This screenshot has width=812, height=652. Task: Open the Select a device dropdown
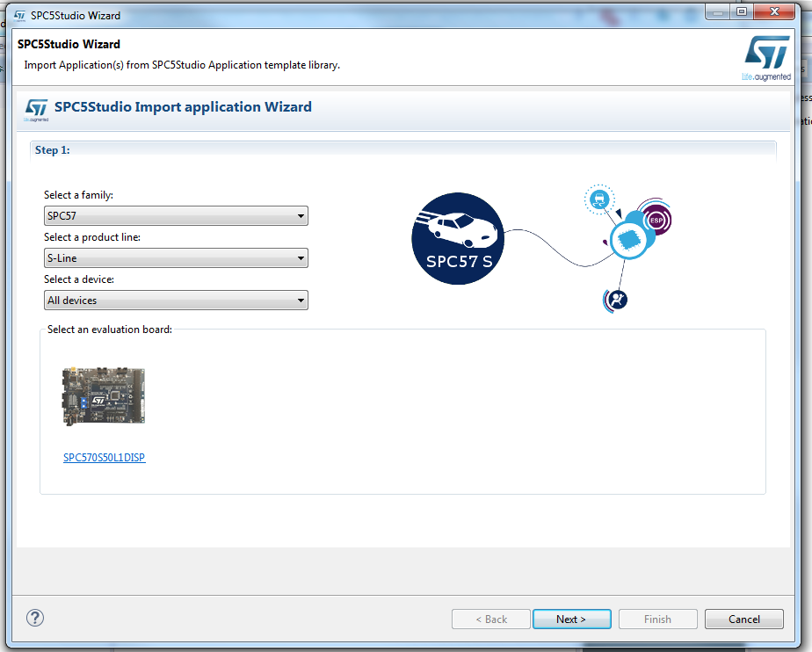point(176,301)
